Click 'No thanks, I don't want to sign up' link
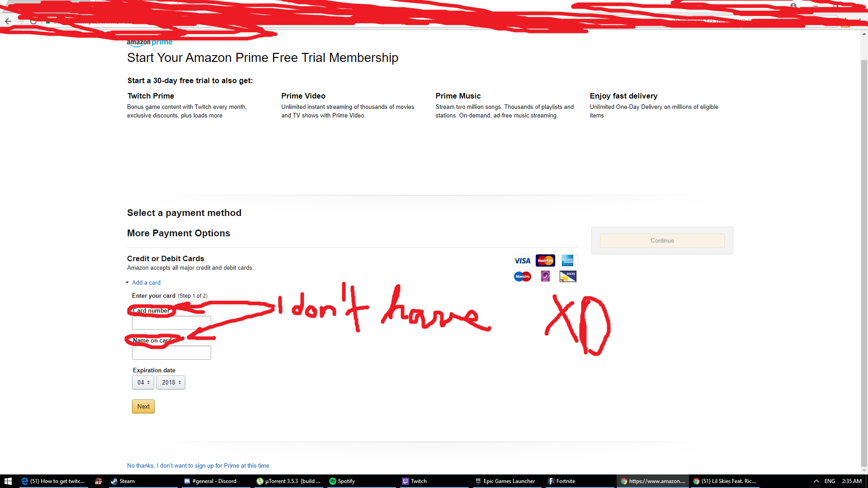 click(198, 465)
